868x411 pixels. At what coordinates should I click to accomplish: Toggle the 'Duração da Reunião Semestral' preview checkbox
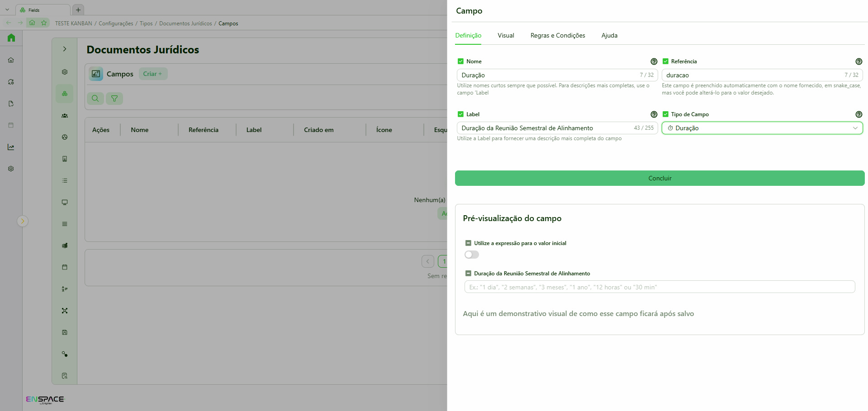[x=468, y=274]
